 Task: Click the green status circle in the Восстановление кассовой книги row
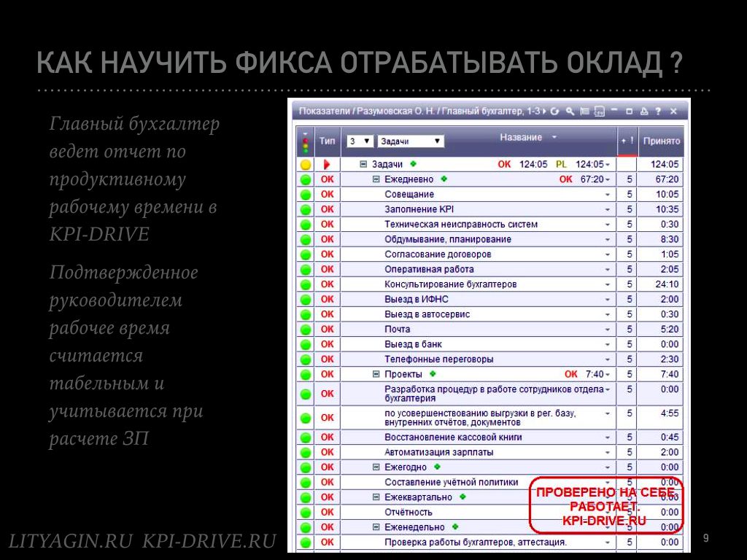[x=306, y=437]
